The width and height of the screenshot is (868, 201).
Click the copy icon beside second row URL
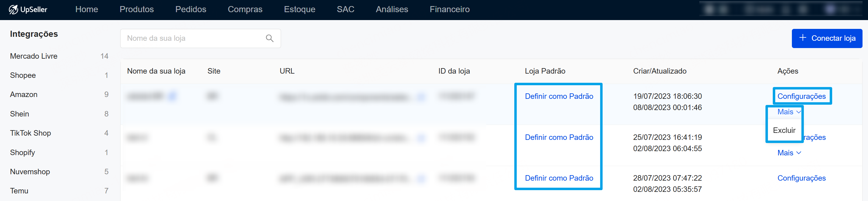pos(421,138)
